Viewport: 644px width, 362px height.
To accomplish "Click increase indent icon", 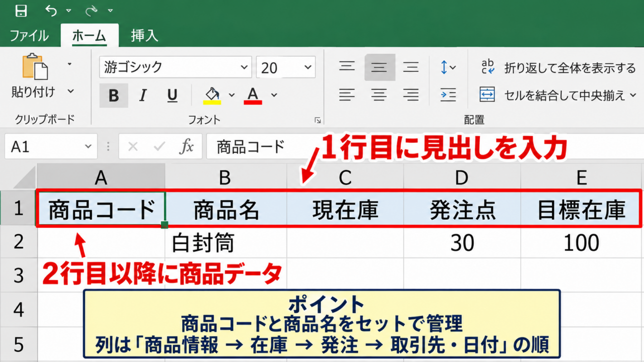I will pyautogui.click(x=448, y=95).
